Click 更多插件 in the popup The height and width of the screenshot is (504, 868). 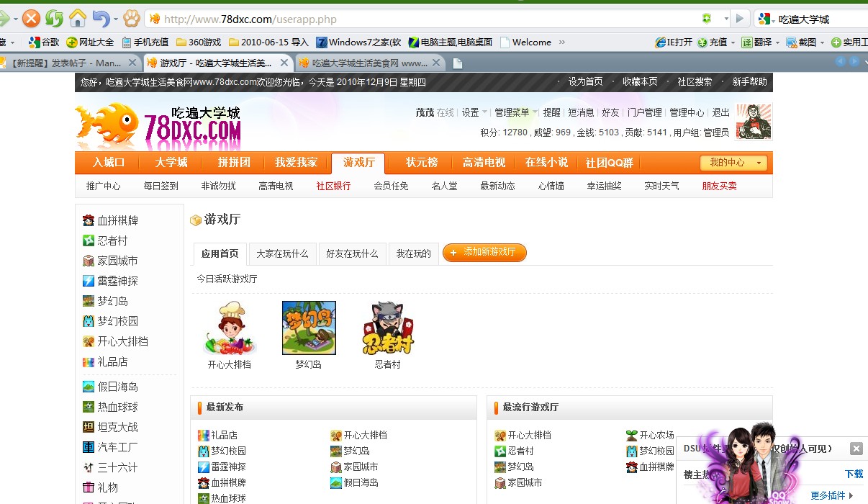[x=828, y=495]
